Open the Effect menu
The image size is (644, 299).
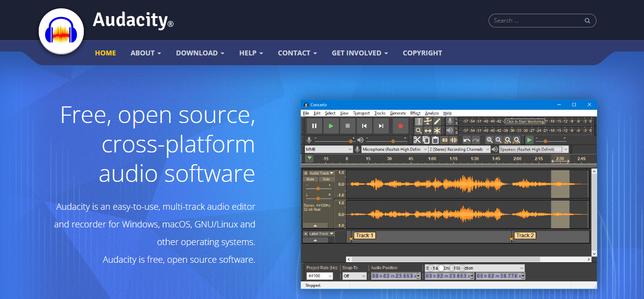415,113
